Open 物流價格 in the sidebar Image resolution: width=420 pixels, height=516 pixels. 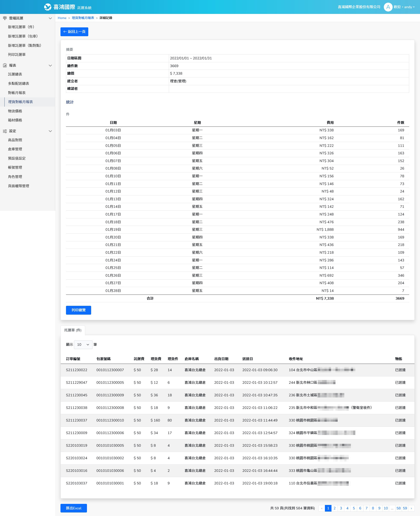(15, 111)
